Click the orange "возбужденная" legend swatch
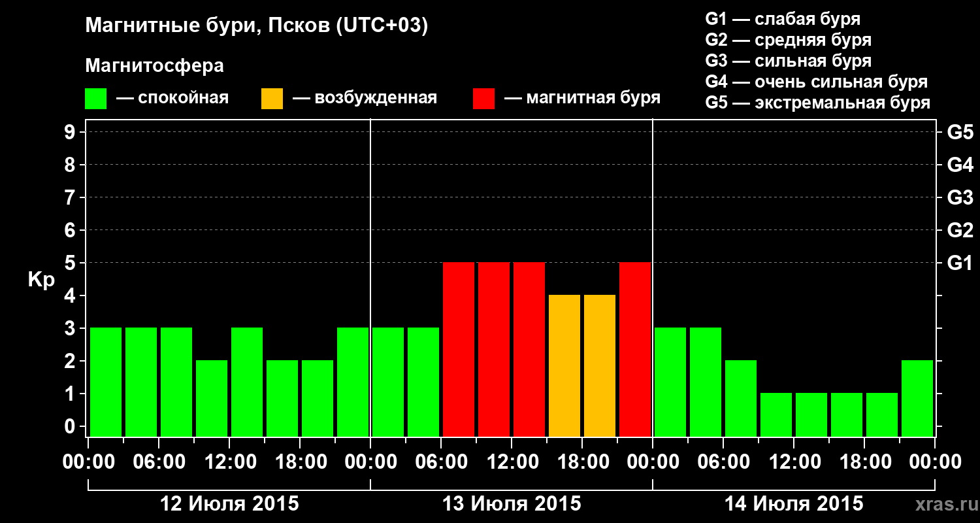The height and width of the screenshot is (523, 980). point(272,99)
